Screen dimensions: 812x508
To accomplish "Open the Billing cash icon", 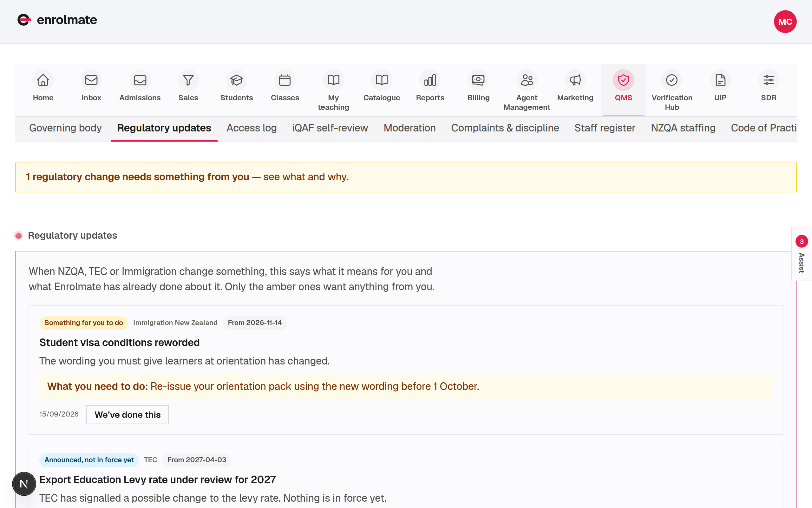I will click(x=478, y=80).
